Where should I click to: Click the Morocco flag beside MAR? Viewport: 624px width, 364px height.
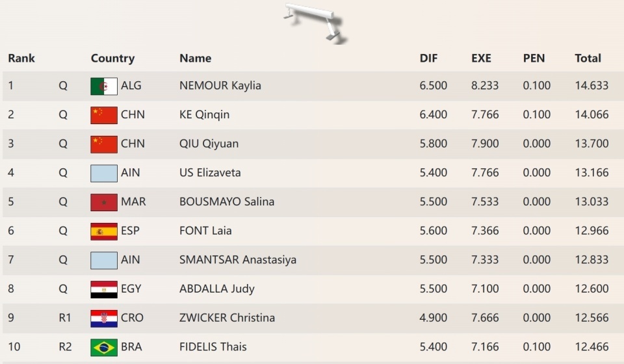coord(104,202)
